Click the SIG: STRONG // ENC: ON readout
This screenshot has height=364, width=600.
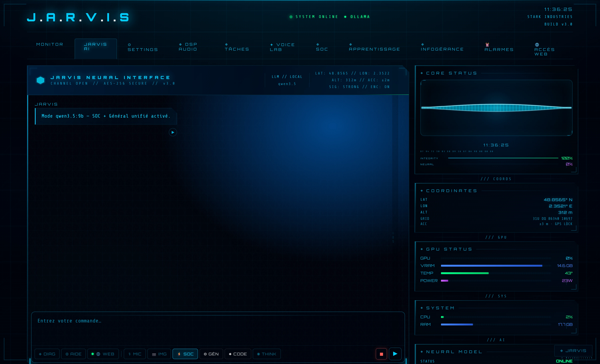[x=359, y=87]
